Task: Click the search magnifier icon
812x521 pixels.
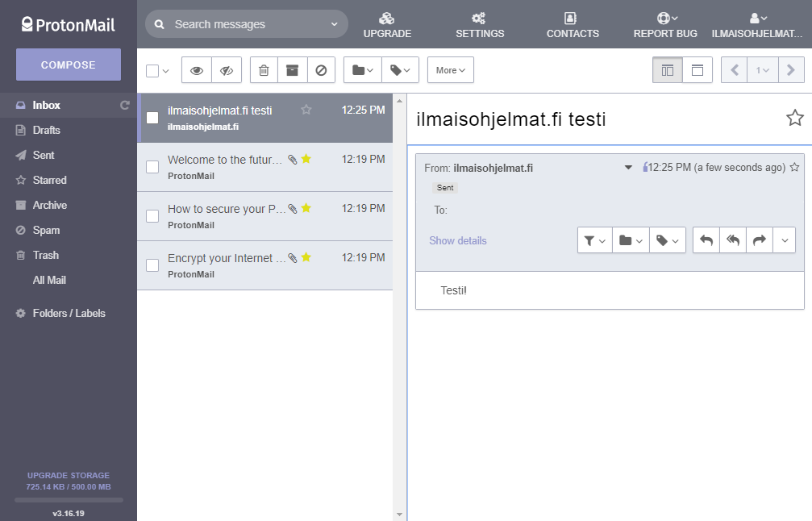Action: [160, 24]
